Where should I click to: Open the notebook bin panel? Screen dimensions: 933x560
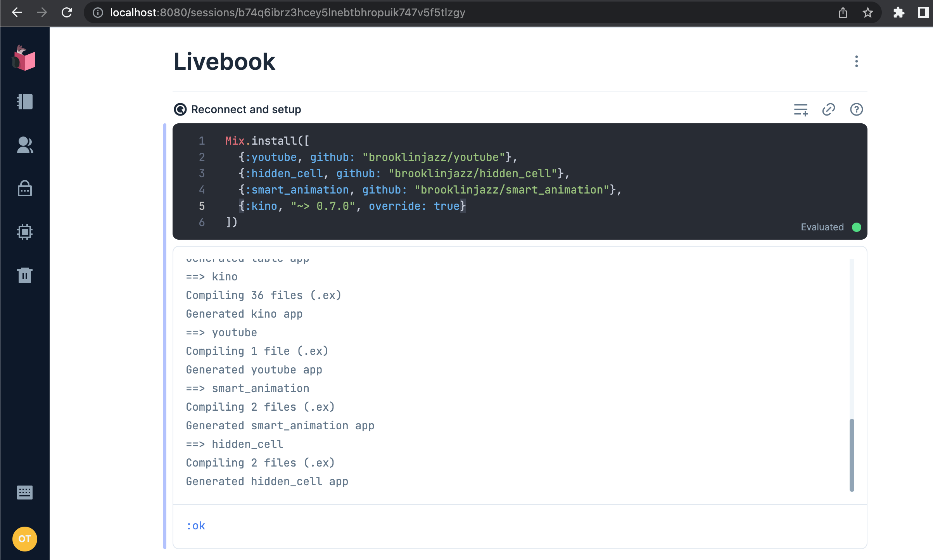[24, 275]
